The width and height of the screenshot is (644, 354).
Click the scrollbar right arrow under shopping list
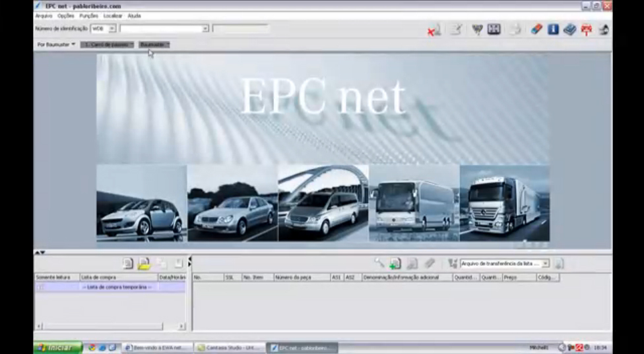click(181, 326)
